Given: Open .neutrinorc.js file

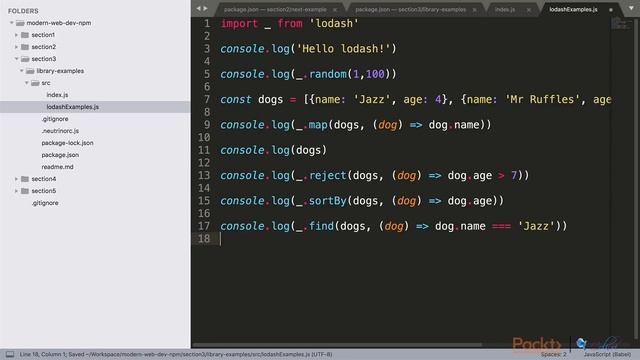Looking at the screenshot, I should [x=60, y=131].
